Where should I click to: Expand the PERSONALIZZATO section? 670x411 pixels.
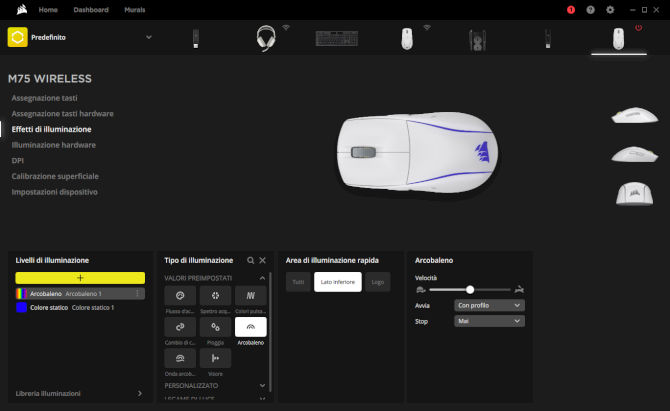[262, 385]
